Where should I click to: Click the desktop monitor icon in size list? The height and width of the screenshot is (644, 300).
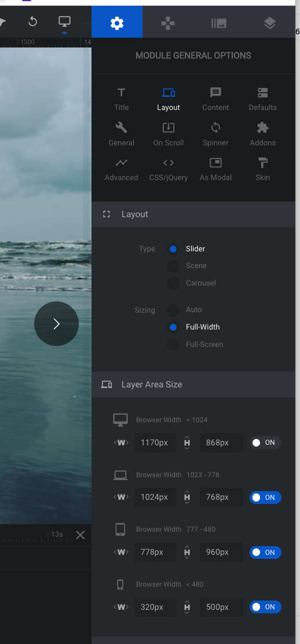pos(120,420)
